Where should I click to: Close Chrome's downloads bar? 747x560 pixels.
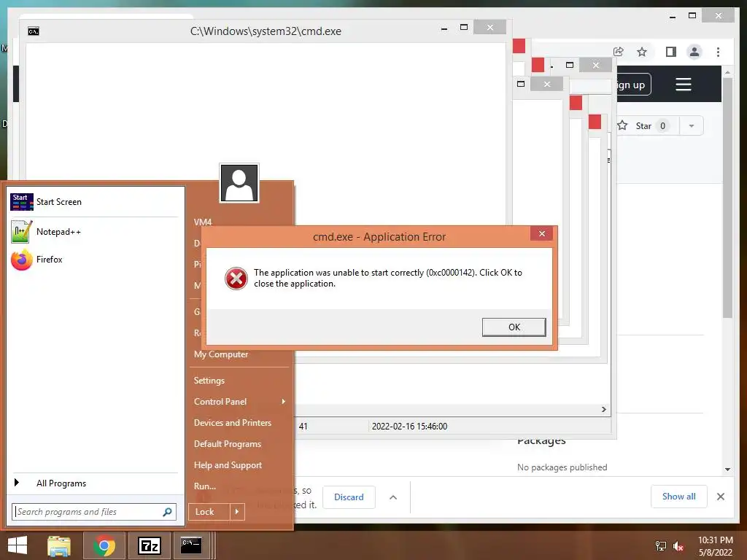click(721, 497)
